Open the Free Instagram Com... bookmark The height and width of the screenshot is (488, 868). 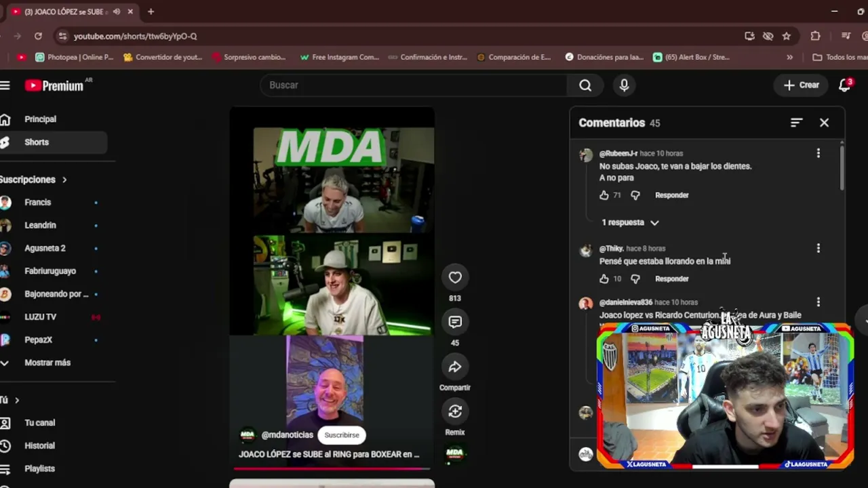340,58
